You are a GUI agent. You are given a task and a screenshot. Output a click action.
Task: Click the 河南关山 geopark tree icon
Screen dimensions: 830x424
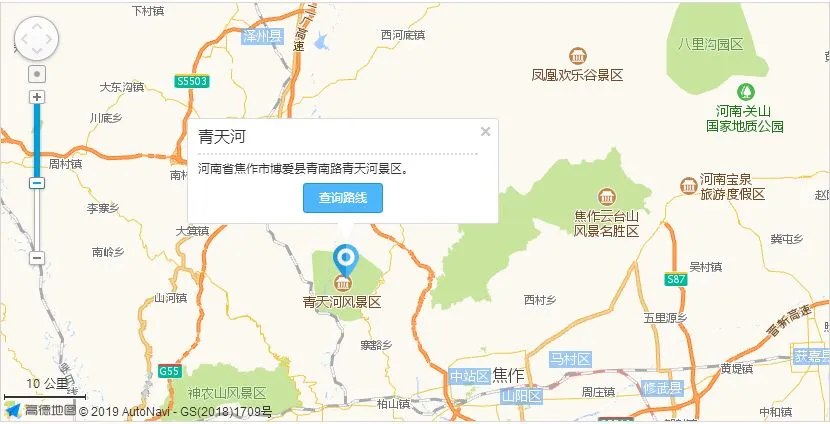click(746, 92)
